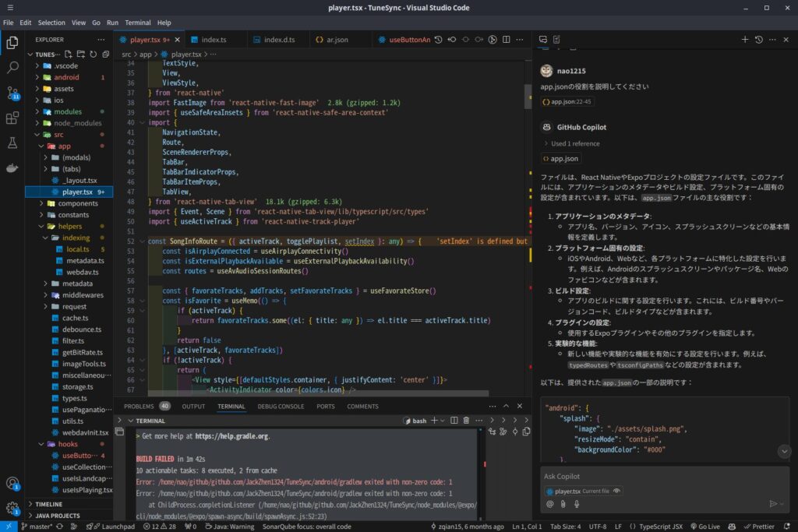
Task: Expand the components folder
Action: pos(77,203)
